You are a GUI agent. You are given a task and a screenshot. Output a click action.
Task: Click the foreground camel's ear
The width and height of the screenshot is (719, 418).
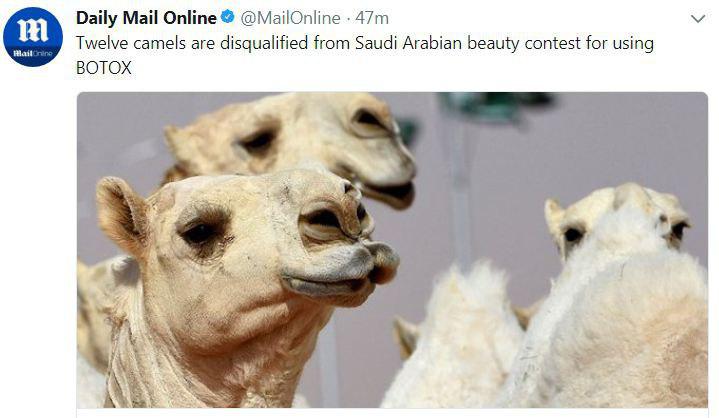[122, 214]
